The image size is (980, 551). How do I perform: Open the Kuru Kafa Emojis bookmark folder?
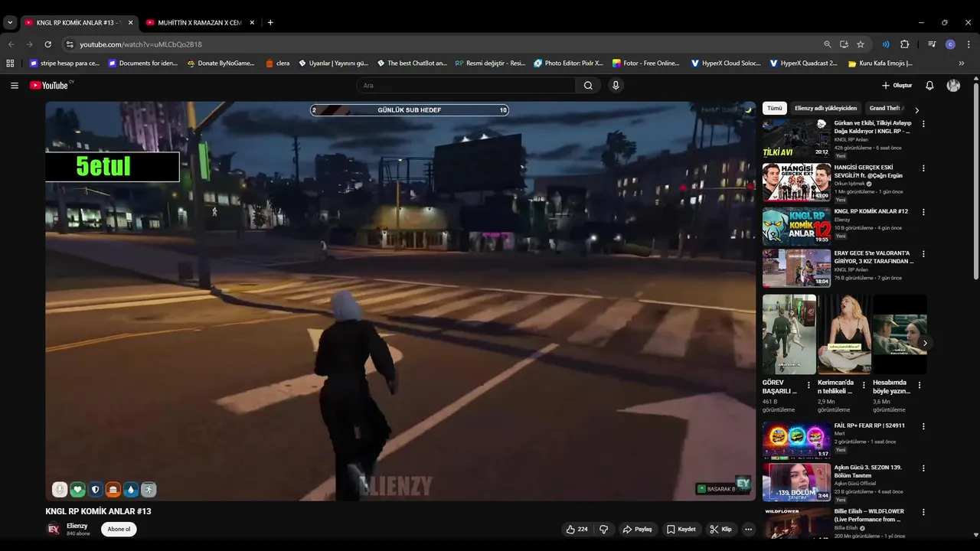coord(880,64)
